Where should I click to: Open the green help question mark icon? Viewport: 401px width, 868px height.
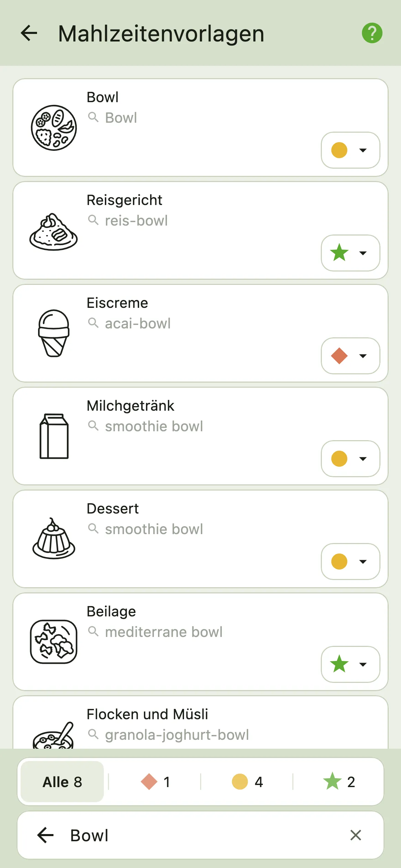tap(372, 33)
